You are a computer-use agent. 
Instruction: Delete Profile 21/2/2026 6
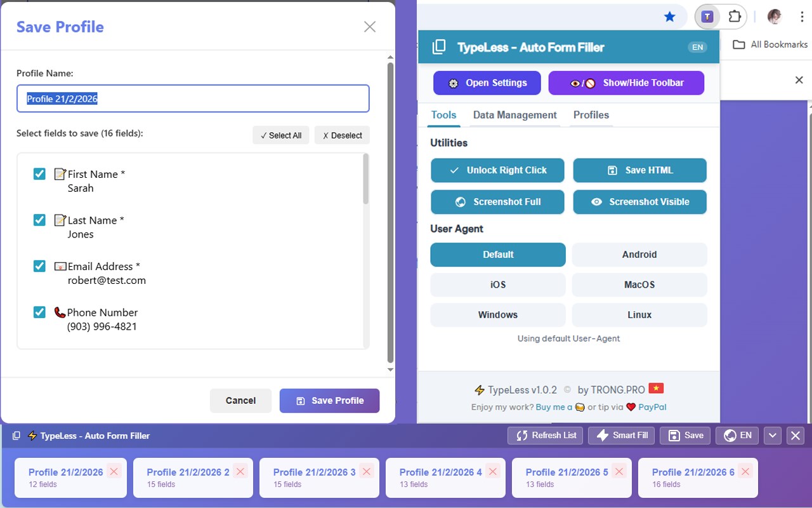[x=745, y=471]
